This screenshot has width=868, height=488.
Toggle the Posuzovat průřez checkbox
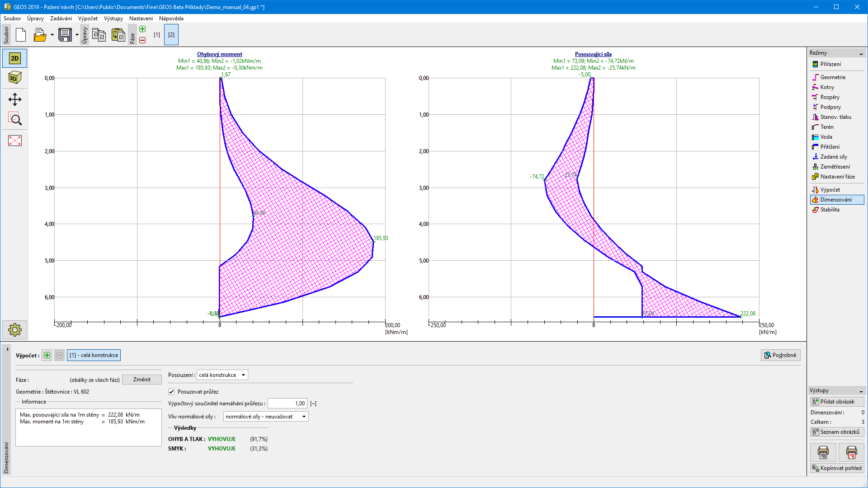pyautogui.click(x=171, y=392)
